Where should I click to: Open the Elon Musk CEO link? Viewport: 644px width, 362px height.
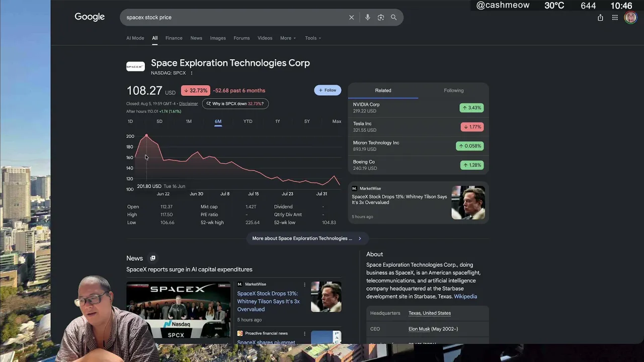pos(419,329)
